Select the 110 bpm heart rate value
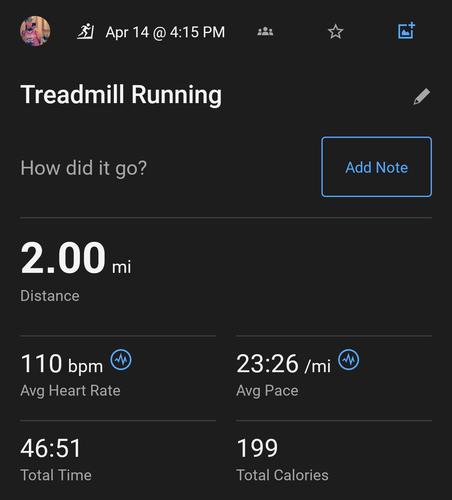 pos(62,363)
